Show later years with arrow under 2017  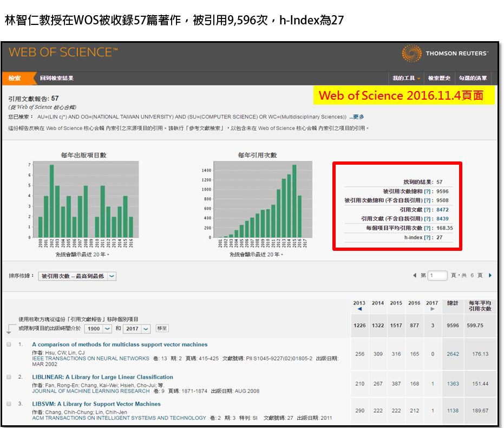pyautogui.click(x=433, y=309)
